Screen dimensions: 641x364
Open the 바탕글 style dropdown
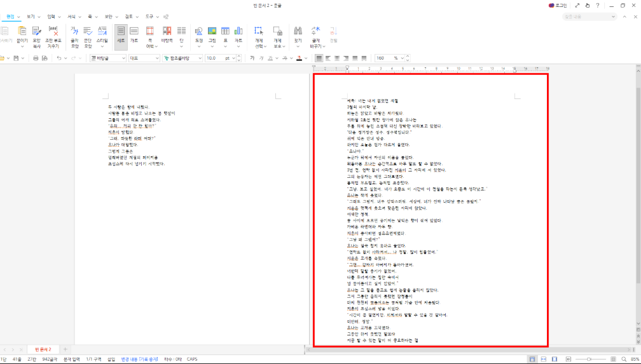[108, 58]
